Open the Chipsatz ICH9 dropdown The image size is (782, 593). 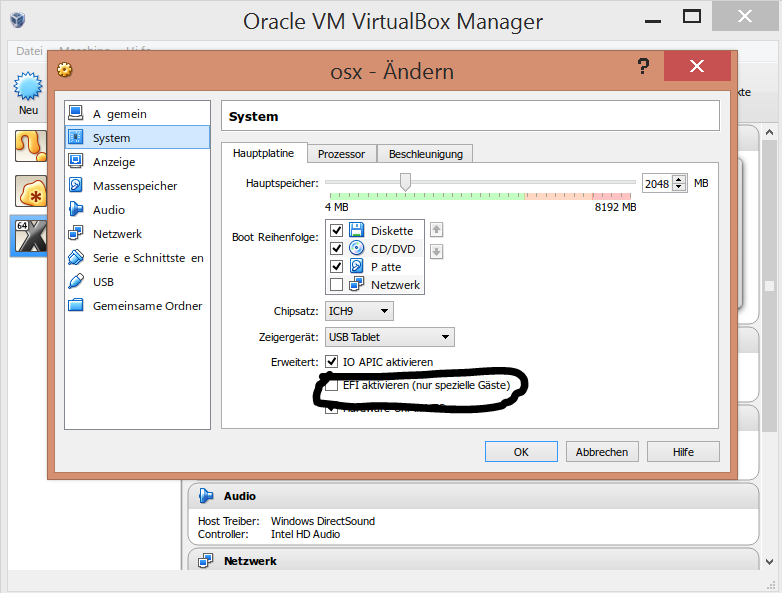coord(359,311)
